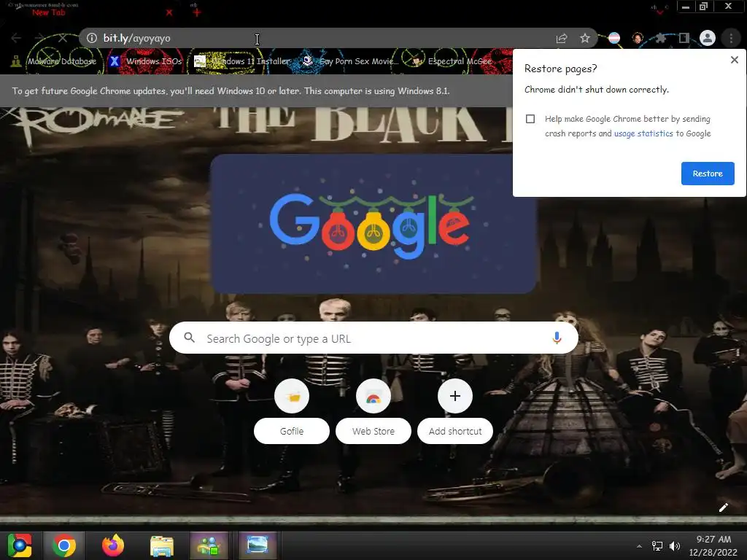
Task: Click the colorful Start button in taskbar
Action: (x=20, y=545)
